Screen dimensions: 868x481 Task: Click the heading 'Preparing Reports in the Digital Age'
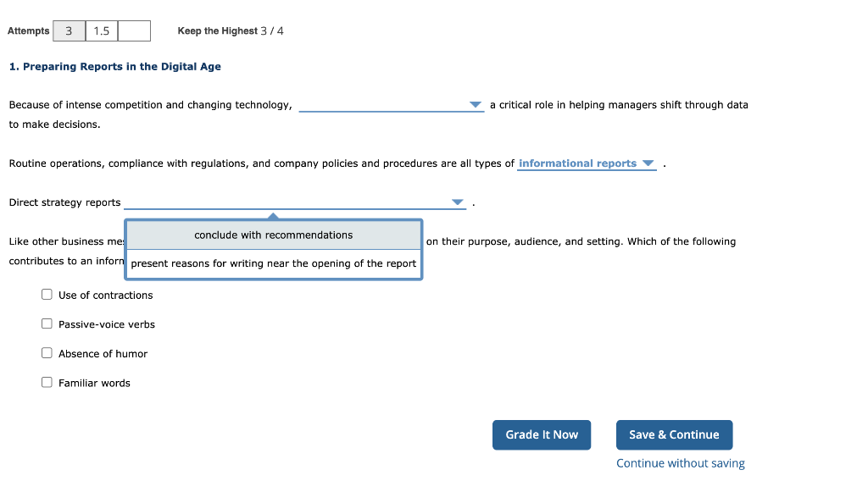click(115, 66)
